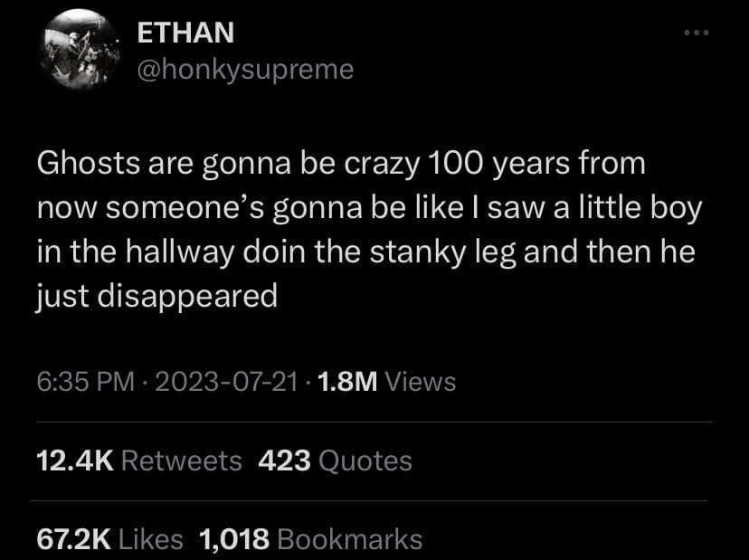Click the 12.4K retweet count number
The image size is (749, 560).
(75, 460)
